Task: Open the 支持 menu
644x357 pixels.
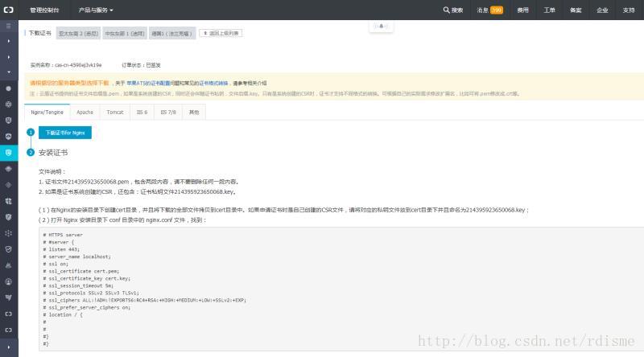Action: (x=629, y=10)
